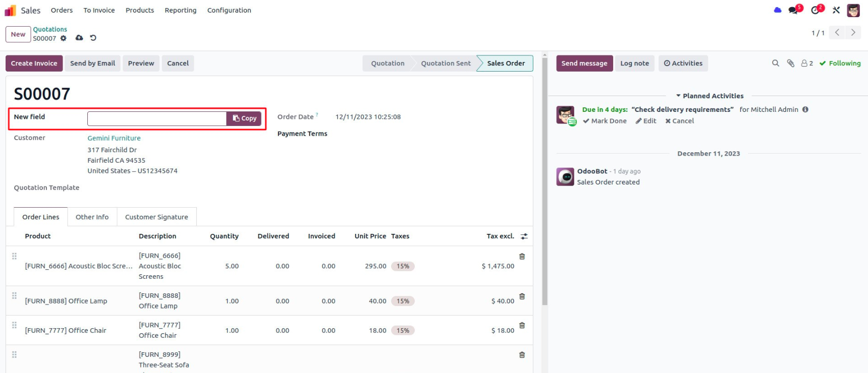Open the Studio wrench tools icon
Screen dimensions: 868x373
point(836,10)
